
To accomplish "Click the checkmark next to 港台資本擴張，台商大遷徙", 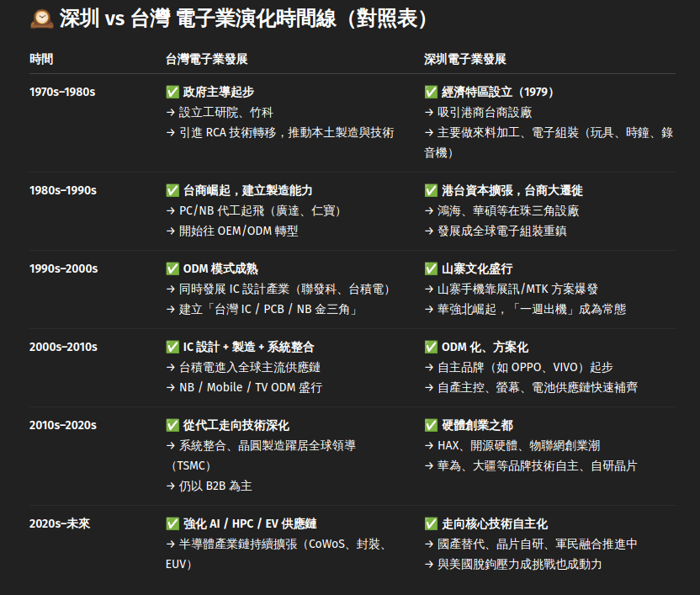I will click(431, 190).
